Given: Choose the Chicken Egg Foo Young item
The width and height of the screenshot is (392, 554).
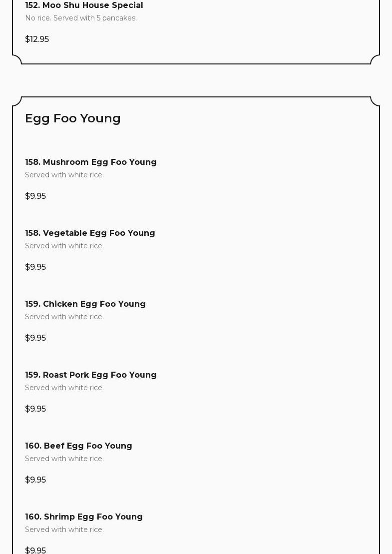Looking at the screenshot, I should click(x=85, y=304).
